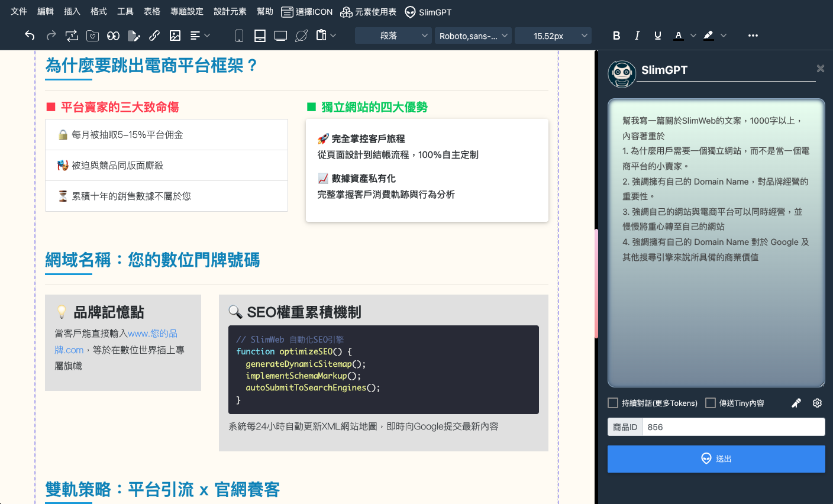This screenshot has width=833, height=504.
Task: Switch to desktop monitor preview icon
Action: pyautogui.click(x=280, y=36)
